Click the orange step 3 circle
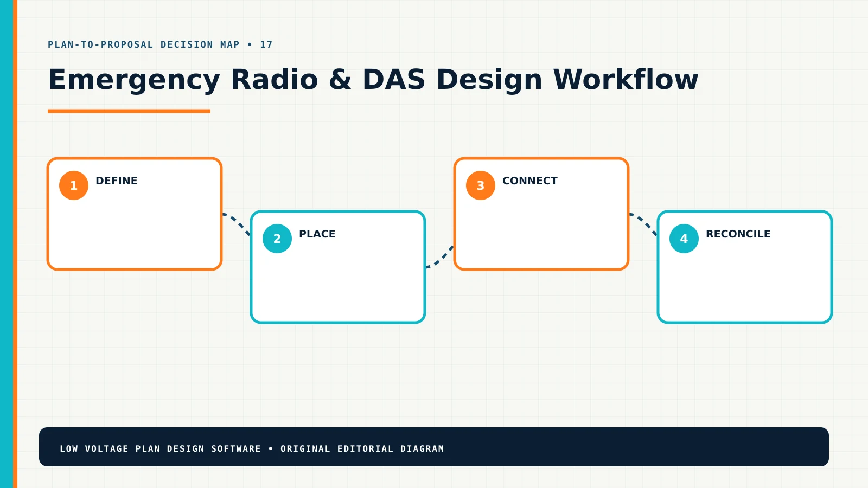Screen dimensions: 868x488 (x=481, y=185)
